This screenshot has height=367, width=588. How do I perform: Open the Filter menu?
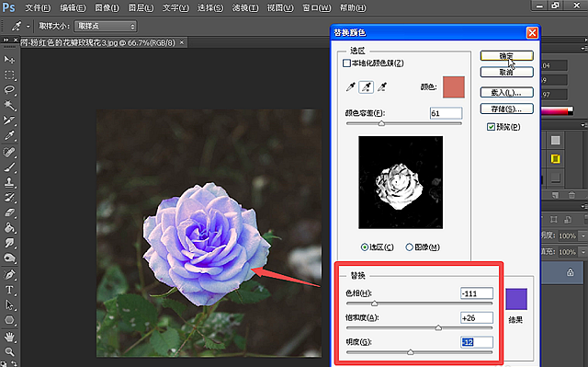pyautogui.click(x=245, y=7)
